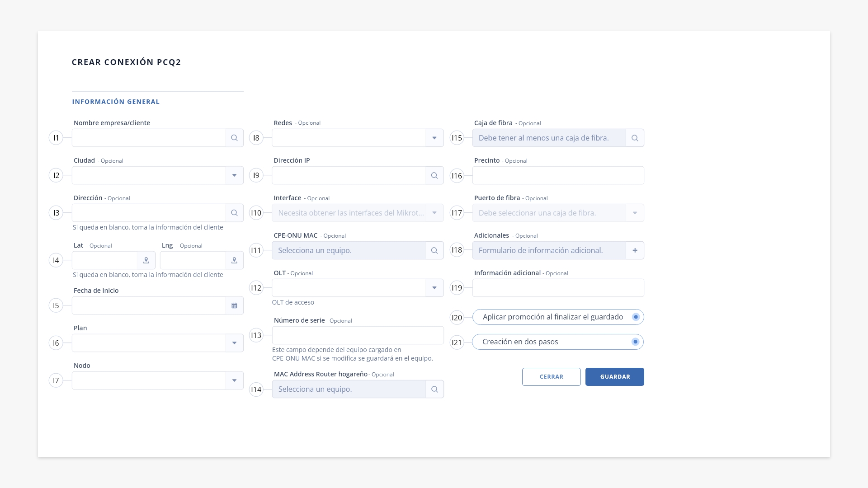This screenshot has height=488, width=868.
Task: Click the CERRAR button
Action: (x=552, y=377)
